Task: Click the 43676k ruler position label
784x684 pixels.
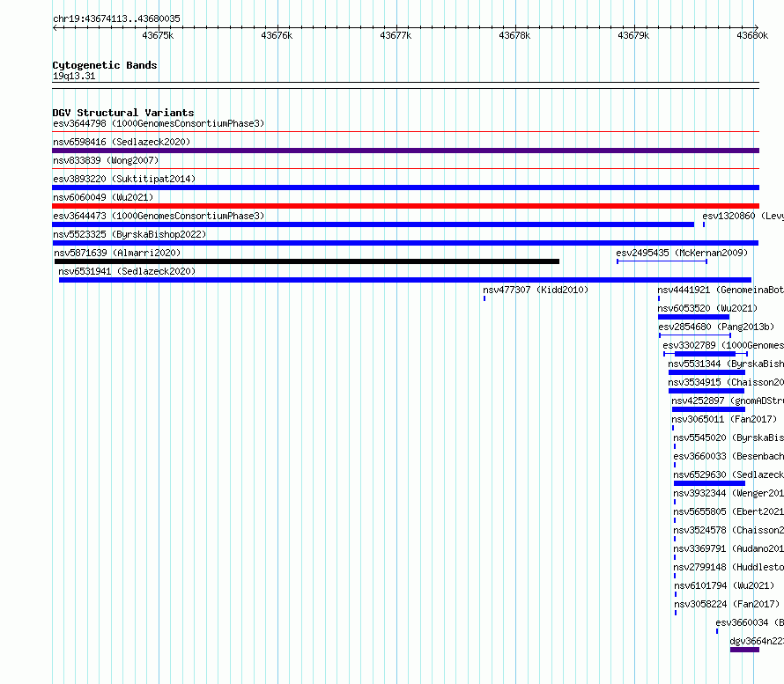Action: (x=277, y=35)
